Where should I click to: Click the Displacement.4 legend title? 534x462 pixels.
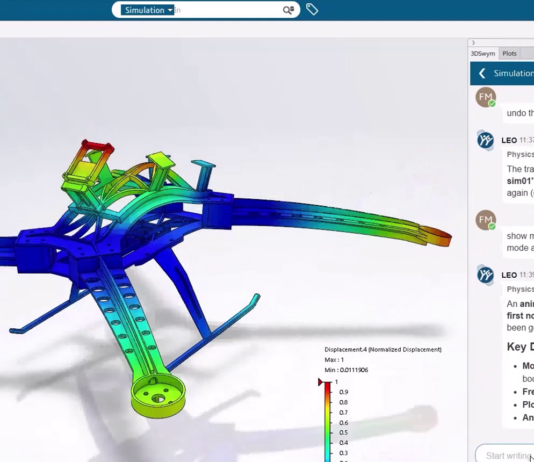[383, 350]
